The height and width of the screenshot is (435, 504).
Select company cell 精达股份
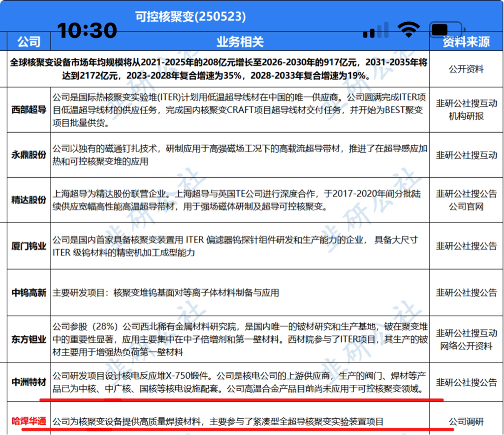pyautogui.click(x=29, y=200)
